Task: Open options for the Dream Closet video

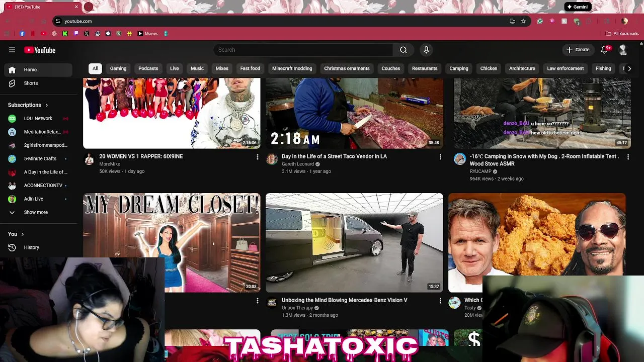Action: 257,301
